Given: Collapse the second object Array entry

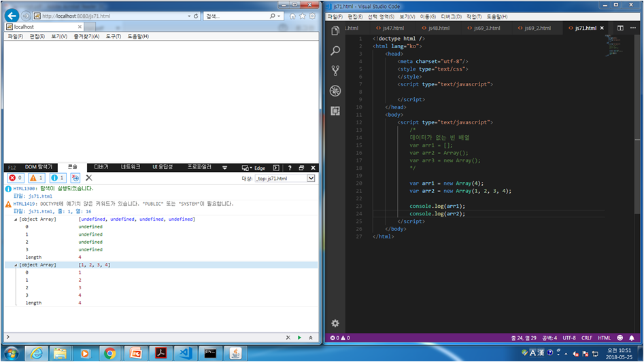Looking at the screenshot, I should tap(16, 265).
